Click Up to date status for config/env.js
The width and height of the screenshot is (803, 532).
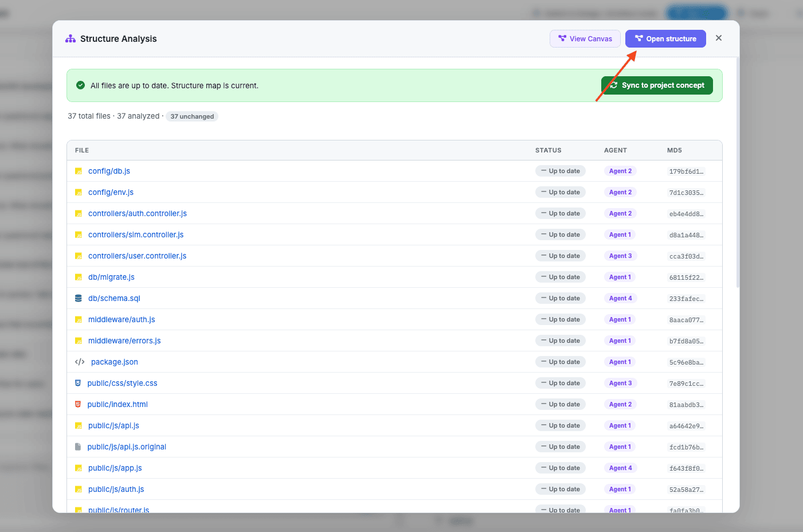coord(561,193)
